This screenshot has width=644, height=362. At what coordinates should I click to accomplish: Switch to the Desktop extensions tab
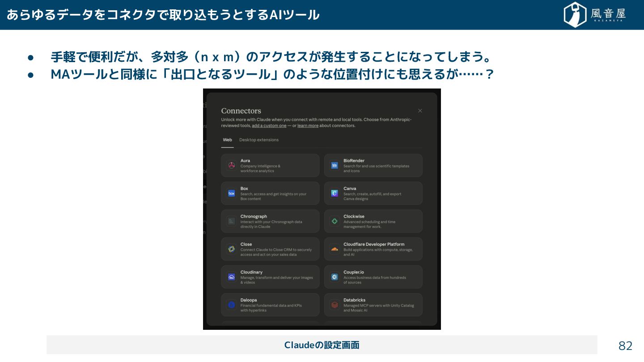point(259,140)
